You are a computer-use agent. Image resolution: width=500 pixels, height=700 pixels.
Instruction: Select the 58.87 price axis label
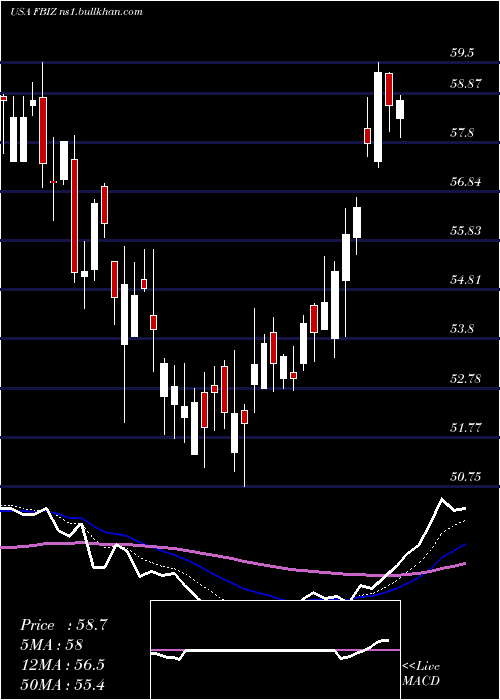click(466, 84)
